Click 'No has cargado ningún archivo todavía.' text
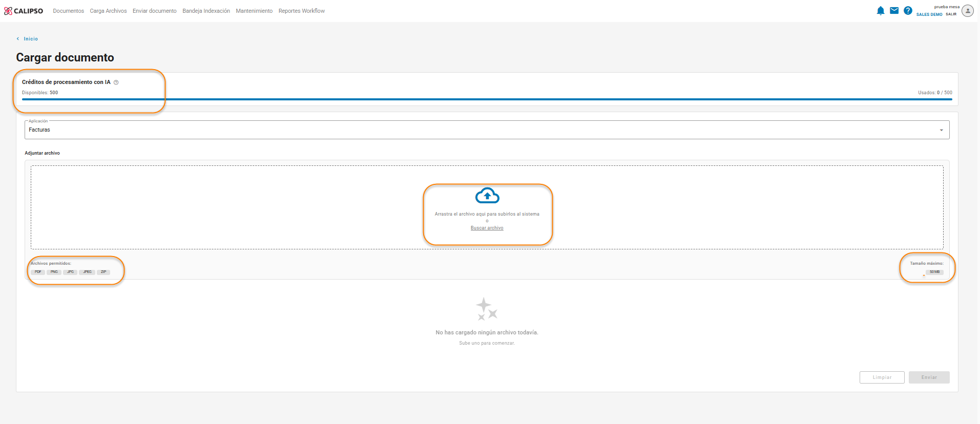Image resolution: width=980 pixels, height=424 pixels. (x=487, y=332)
